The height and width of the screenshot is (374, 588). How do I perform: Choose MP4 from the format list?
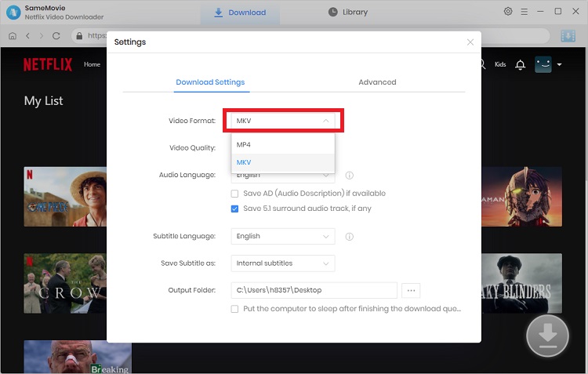[283, 145]
